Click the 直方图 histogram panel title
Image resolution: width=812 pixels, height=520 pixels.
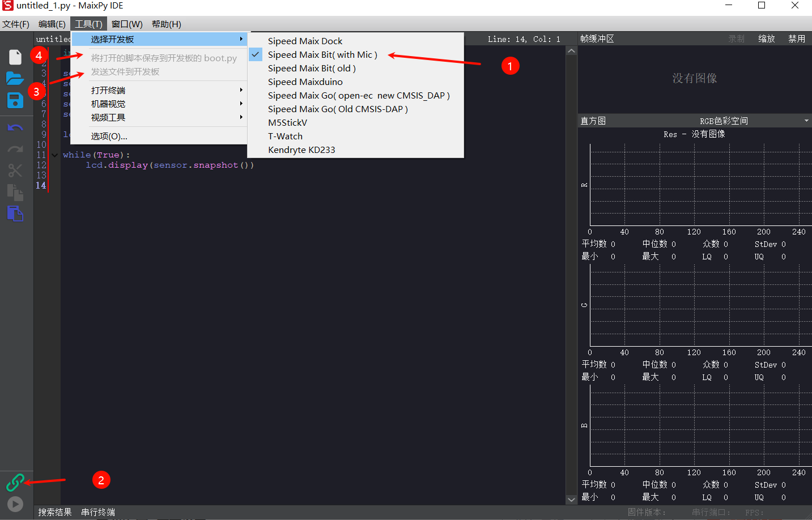(x=593, y=121)
